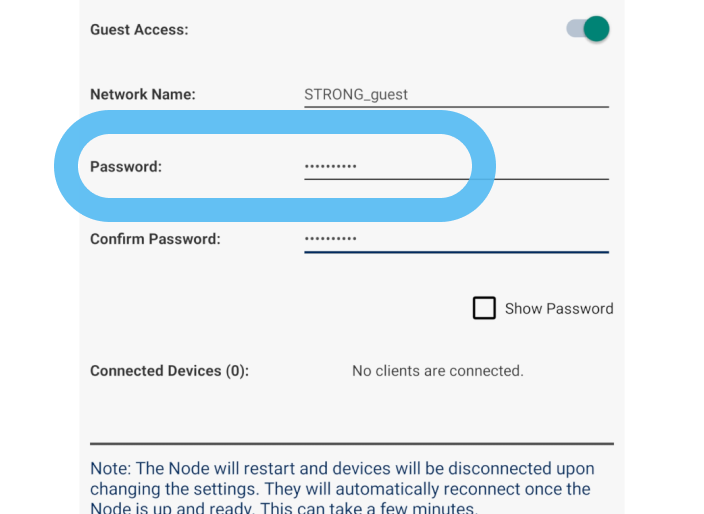Click the underline of the Confirm Password field
This screenshot has height=514, width=704.
coord(456,252)
